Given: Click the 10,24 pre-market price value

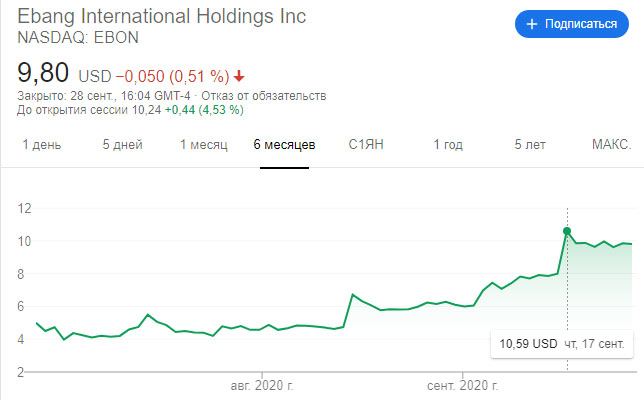Looking at the screenshot, I should 147,109.
